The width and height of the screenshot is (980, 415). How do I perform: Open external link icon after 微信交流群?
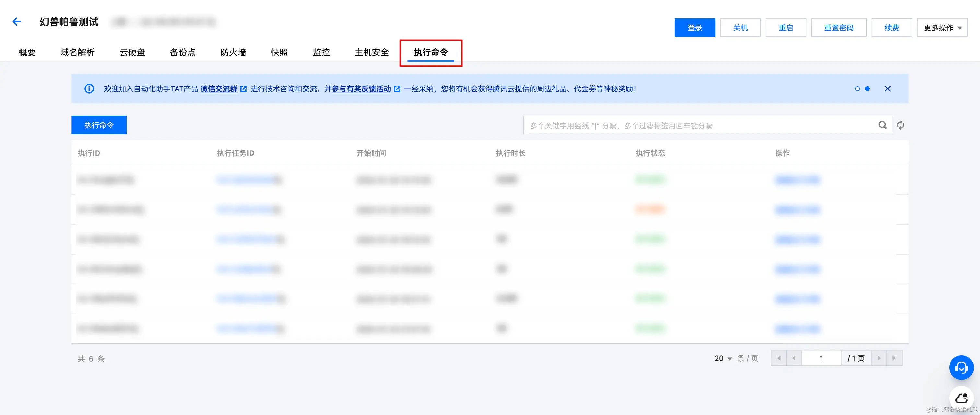tap(243, 89)
